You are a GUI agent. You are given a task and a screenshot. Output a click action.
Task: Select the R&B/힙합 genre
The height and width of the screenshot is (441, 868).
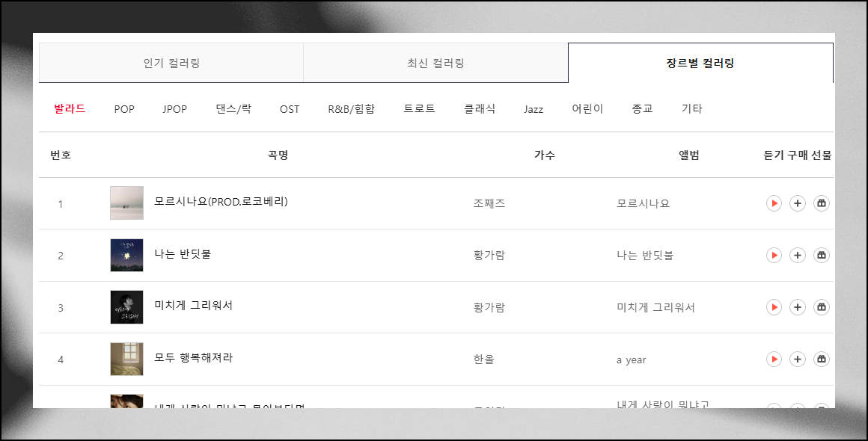pos(351,109)
